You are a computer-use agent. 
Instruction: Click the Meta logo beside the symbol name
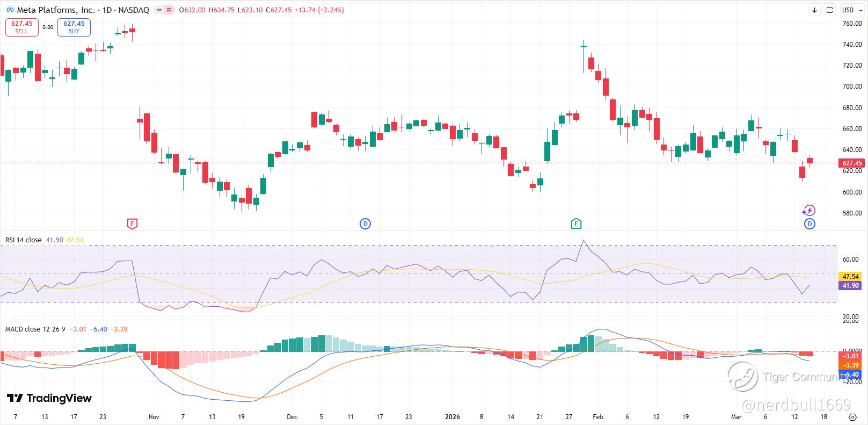click(9, 10)
